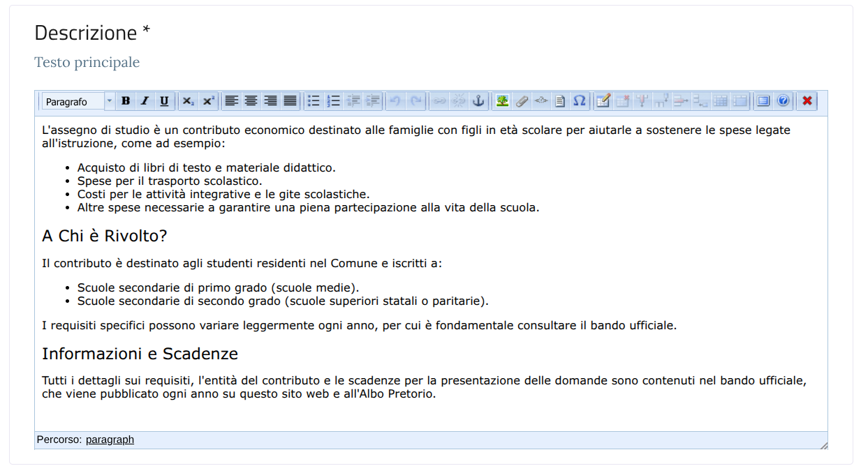Apply subscript formatting
The height and width of the screenshot is (473, 868).
pos(189,101)
